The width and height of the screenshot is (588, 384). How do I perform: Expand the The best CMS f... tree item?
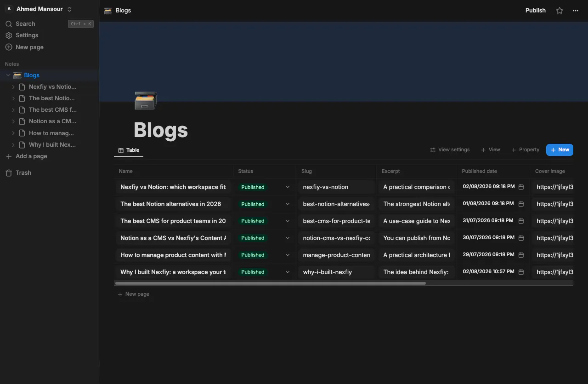pos(13,110)
